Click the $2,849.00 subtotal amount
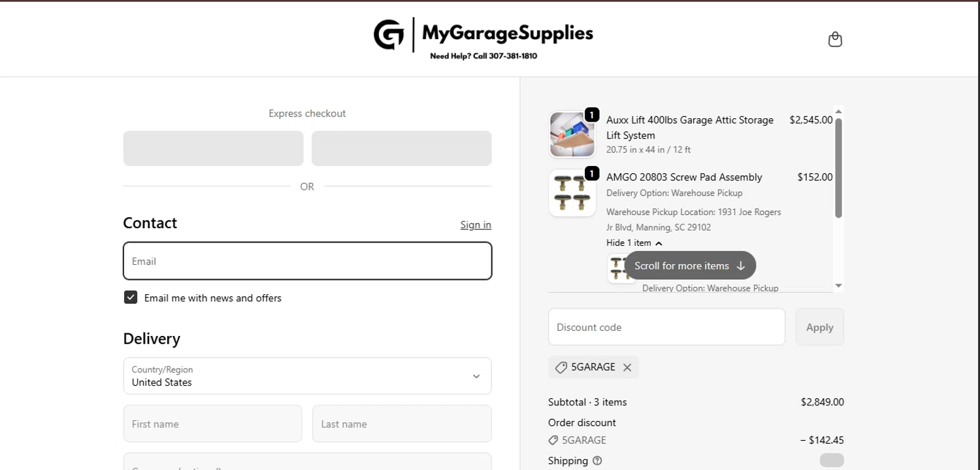 (x=822, y=402)
